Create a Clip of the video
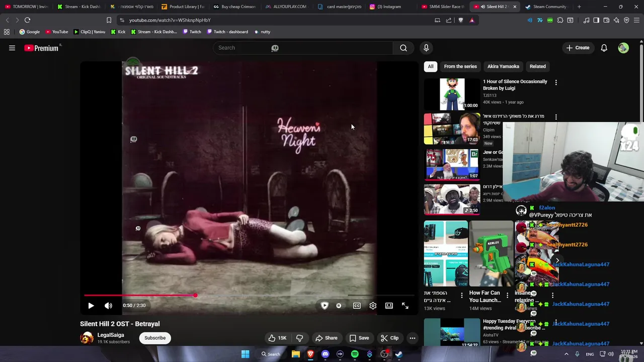 click(389, 338)
